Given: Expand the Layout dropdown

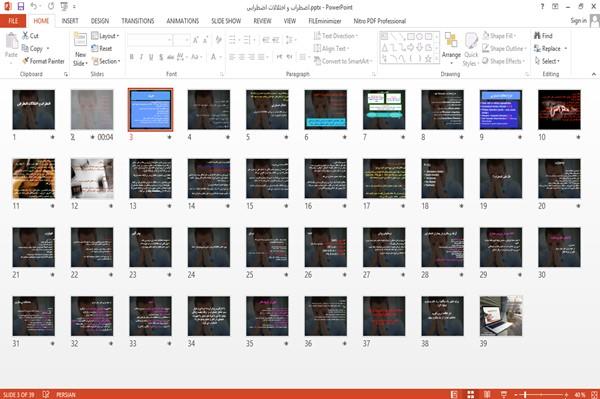Looking at the screenshot, I should click(105, 36).
